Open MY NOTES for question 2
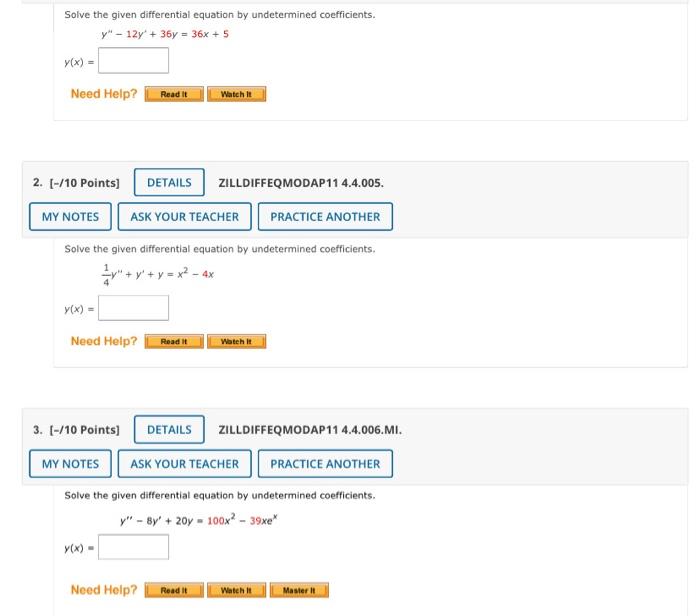 pyautogui.click(x=71, y=216)
